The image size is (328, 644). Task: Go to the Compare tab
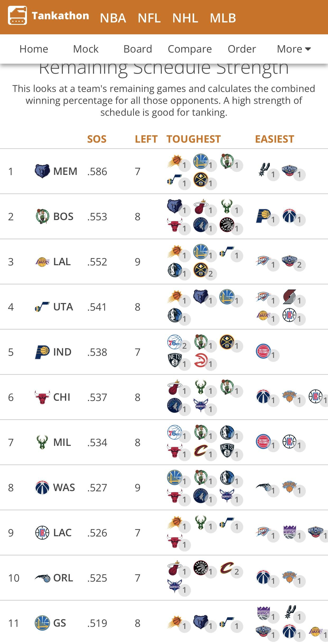tap(190, 49)
